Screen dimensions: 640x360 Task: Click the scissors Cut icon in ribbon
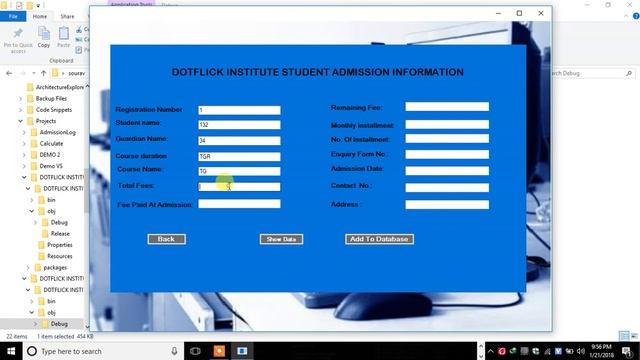[x=79, y=29]
